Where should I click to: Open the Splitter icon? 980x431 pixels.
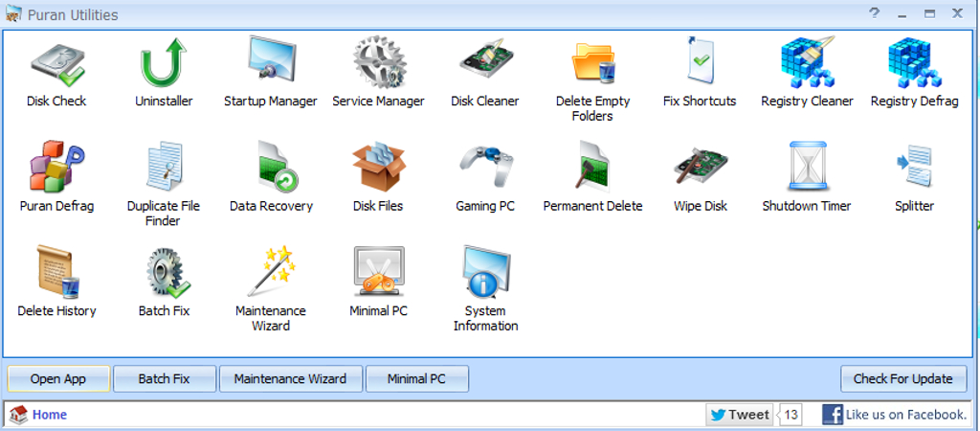914,166
